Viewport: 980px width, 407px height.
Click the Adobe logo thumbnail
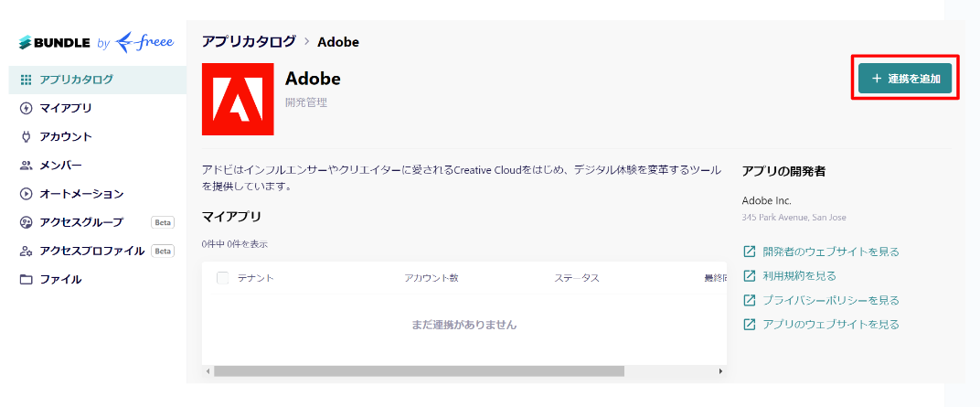point(238,99)
